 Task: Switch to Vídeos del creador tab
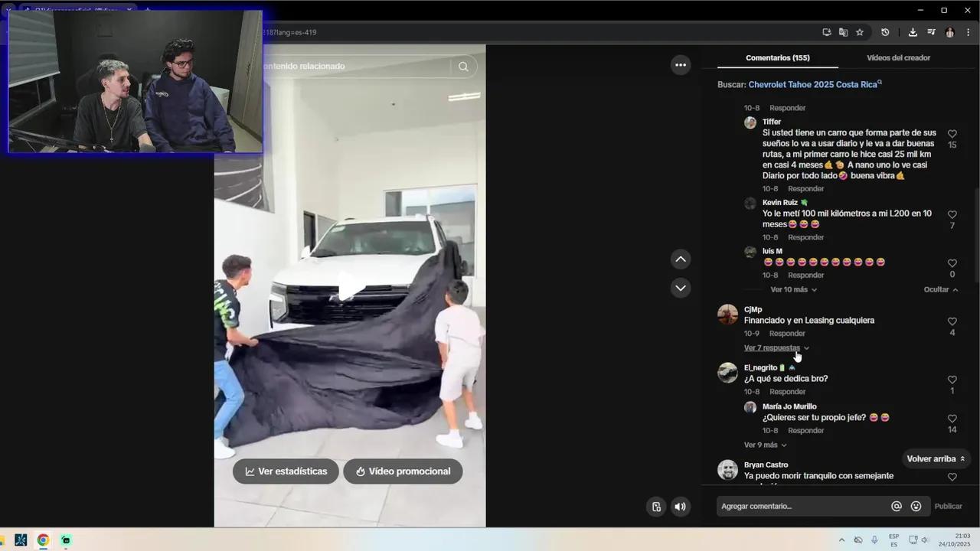click(898, 57)
